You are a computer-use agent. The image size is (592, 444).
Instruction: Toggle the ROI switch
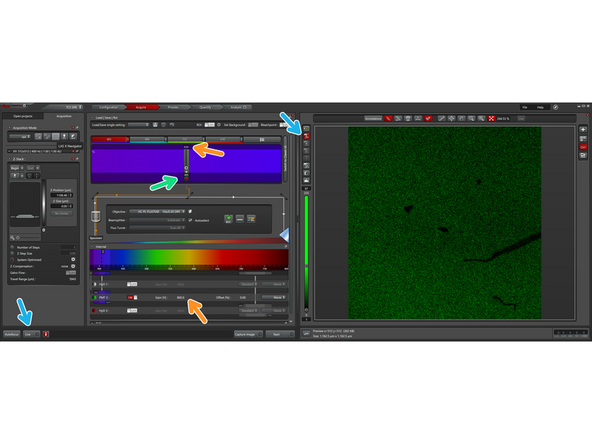[x=210, y=125]
